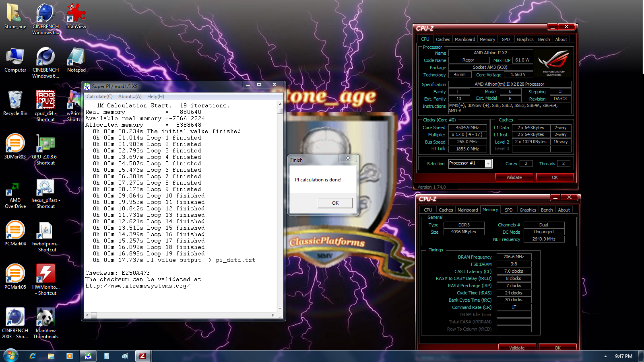Image resolution: width=644 pixels, height=362 pixels.
Task: Launch the hexus_pifast Shortcut icon
Action: tap(45, 193)
